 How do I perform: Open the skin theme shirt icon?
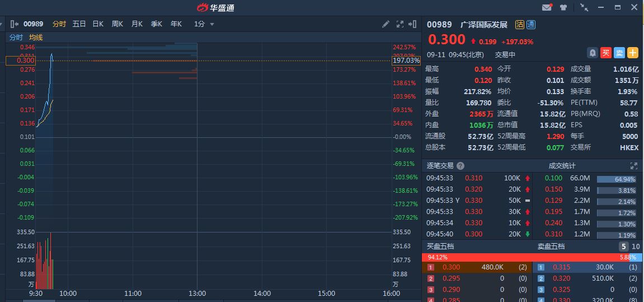click(x=563, y=7)
